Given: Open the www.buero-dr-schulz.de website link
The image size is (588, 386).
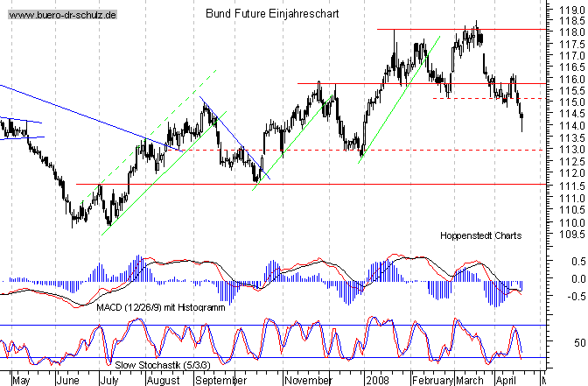Looking at the screenshot, I should click(63, 16).
